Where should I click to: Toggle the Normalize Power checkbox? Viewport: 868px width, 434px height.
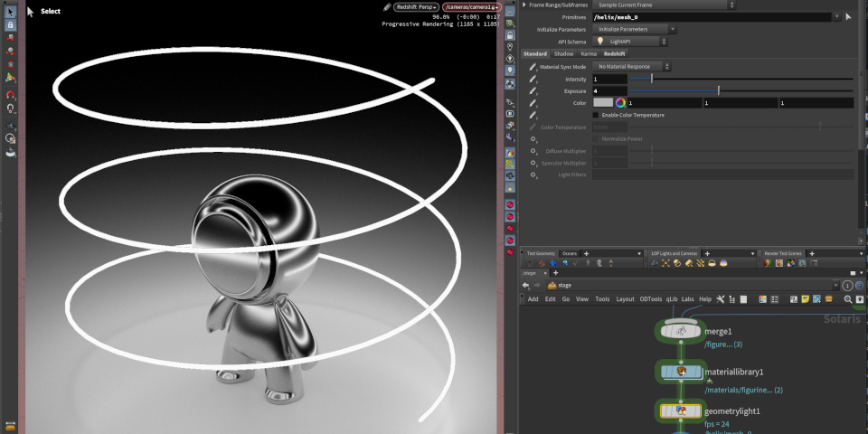point(595,138)
